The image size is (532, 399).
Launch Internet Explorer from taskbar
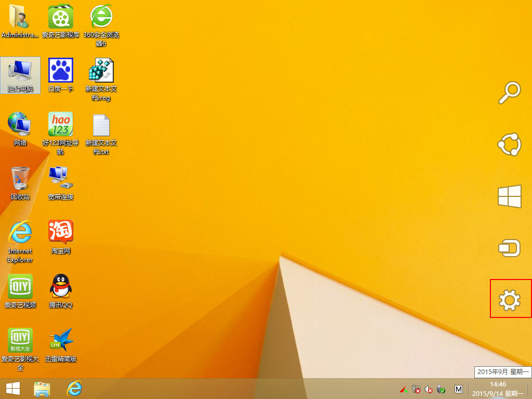coord(74,389)
